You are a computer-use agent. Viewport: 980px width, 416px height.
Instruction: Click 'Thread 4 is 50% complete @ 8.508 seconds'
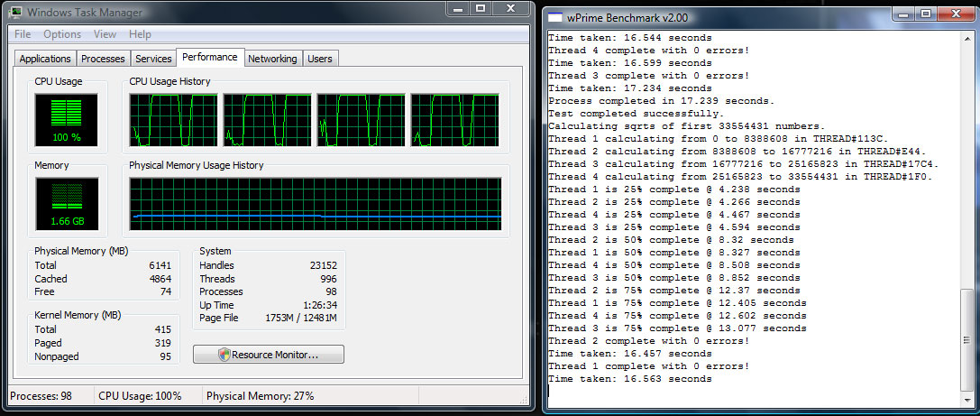coord(673,265)
